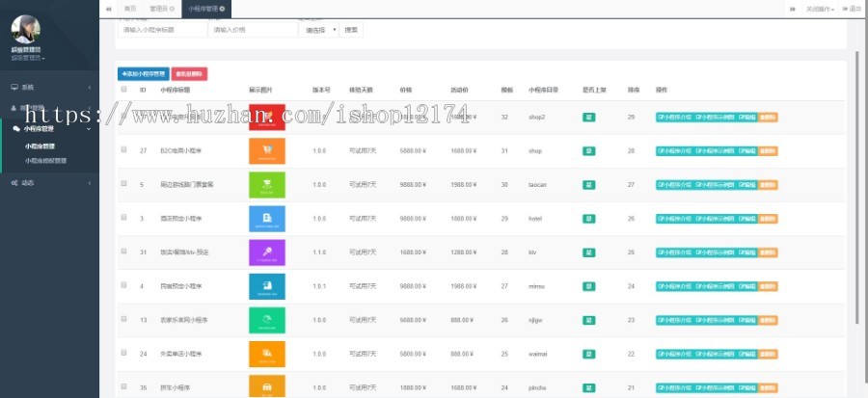This screenshot has width=868, height=398.
Task: Click the 系统 monitor icon in sidebar
Action: coord(14,87)
